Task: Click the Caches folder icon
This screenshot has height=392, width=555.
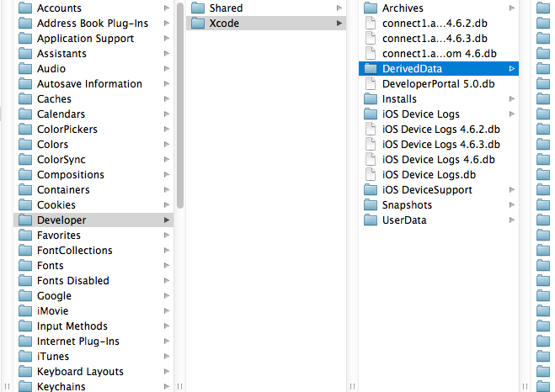Action: (25, 99)
